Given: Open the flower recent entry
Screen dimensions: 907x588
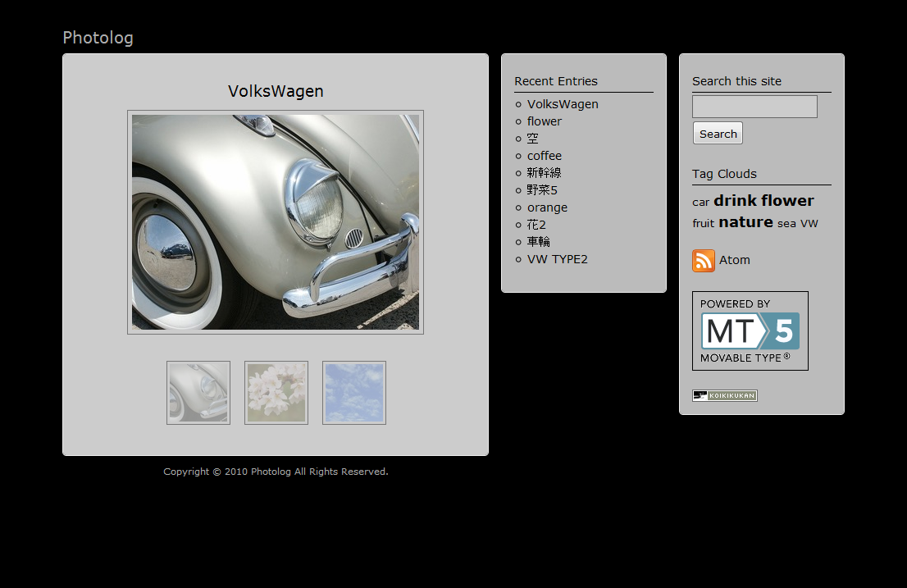Looking at the screenshot, I should pos(545,121).
